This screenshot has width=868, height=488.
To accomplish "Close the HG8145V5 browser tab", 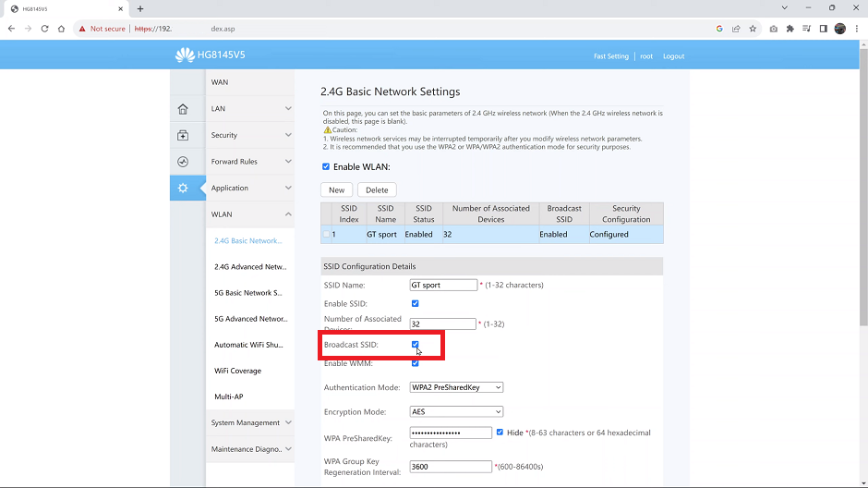I will point(120,9).
